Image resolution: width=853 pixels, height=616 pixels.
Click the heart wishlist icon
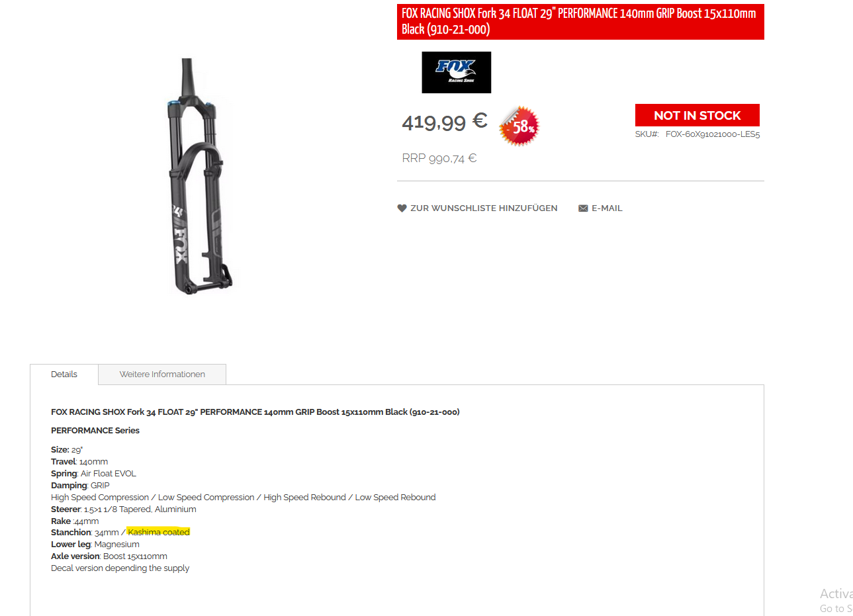point(402,208)
